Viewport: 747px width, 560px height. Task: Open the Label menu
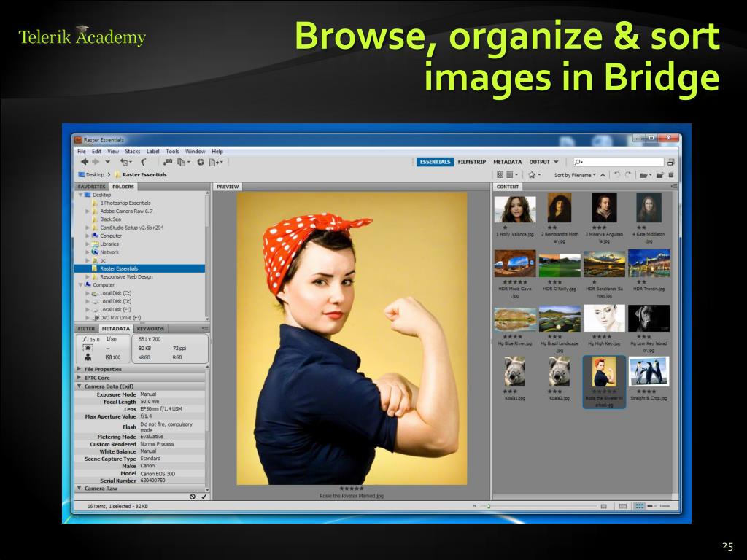pyautogui.click(x=153, y=152)
